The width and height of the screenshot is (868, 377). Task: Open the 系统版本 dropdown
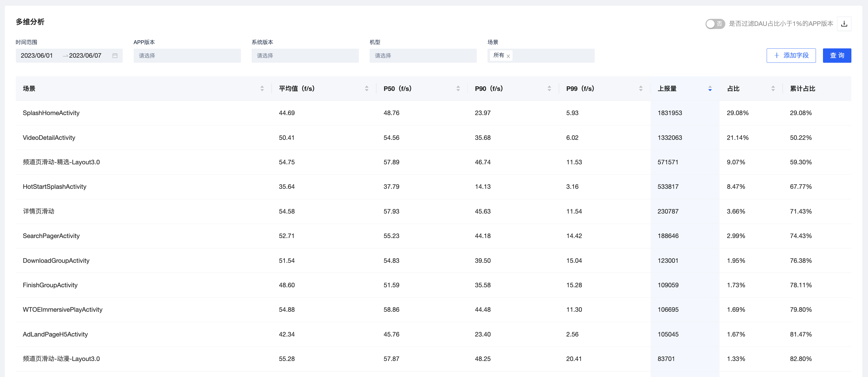(x=305, y=56)
